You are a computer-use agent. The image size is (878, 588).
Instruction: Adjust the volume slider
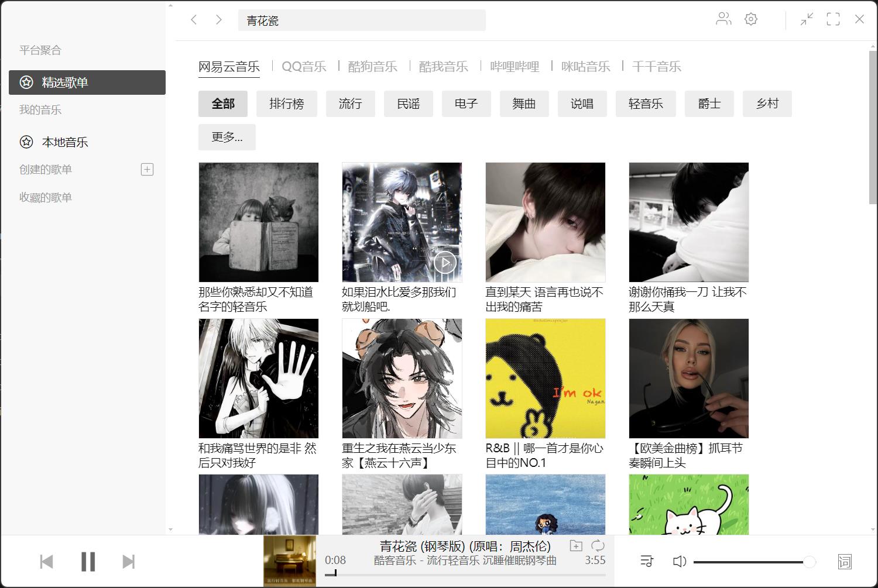[x=754, y=562]
